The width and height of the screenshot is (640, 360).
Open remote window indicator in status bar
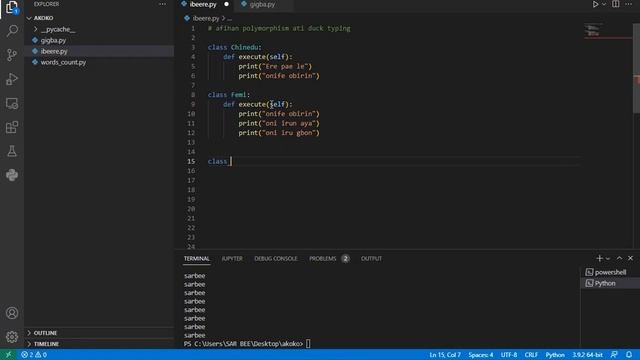8,355
